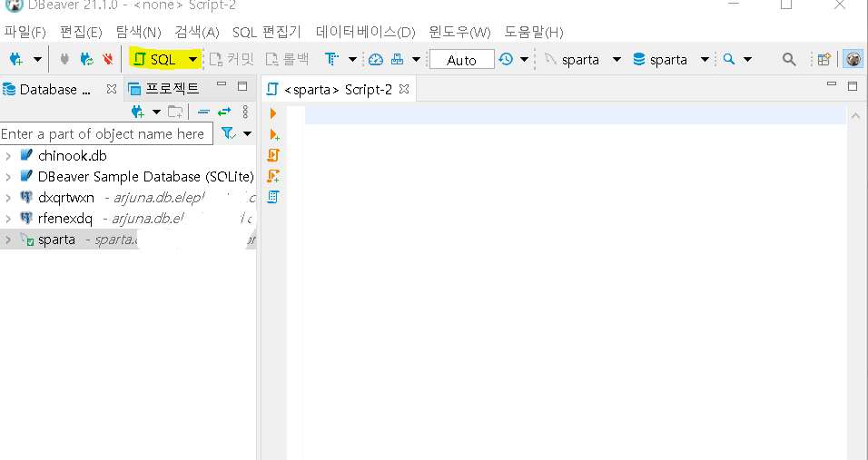
Task: Open the 데이터베이스(D) menu
Action: click(x=365, y=32)
